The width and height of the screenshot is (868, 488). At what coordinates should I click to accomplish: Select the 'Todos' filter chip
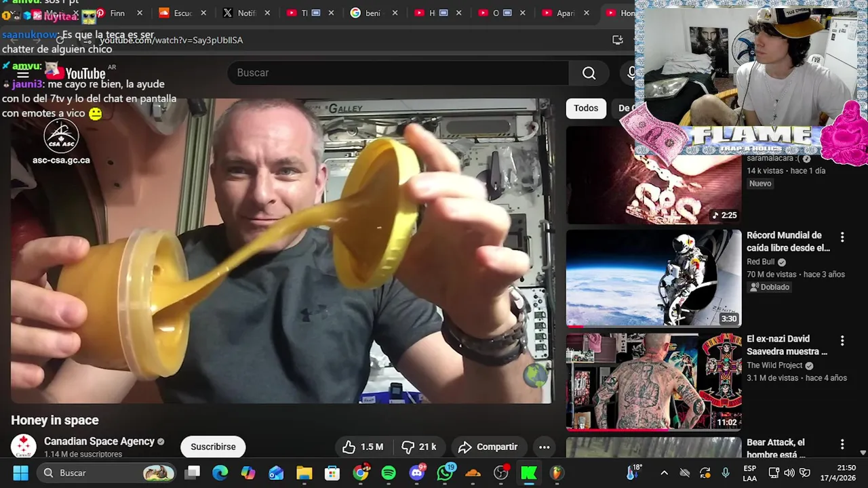[586, 108]
